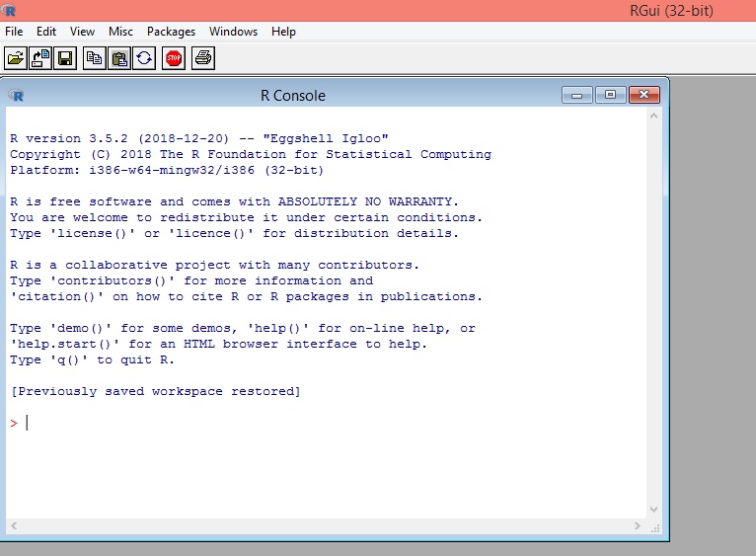Minimize the R Console window

pyautogui.click(x=577, y=95)
